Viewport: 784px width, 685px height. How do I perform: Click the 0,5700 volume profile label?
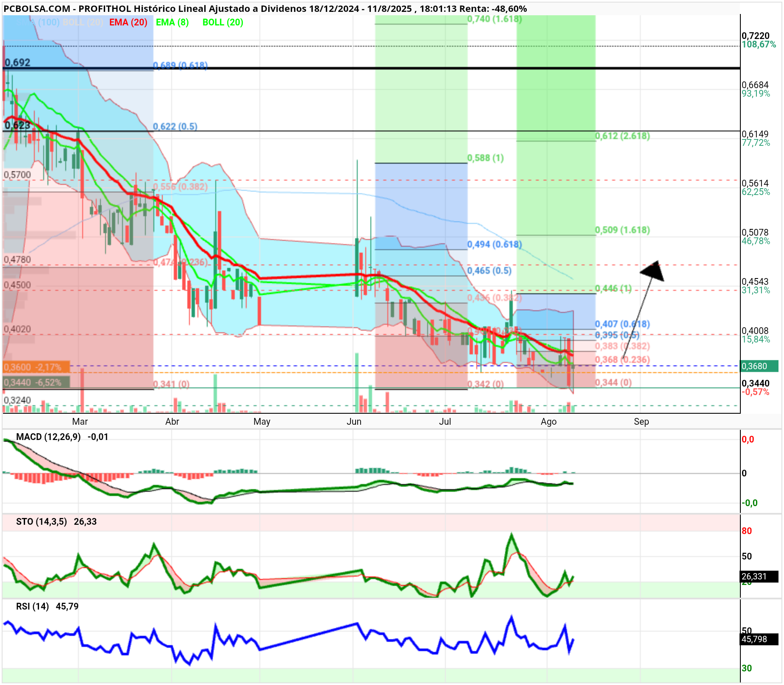click(17, 175)
